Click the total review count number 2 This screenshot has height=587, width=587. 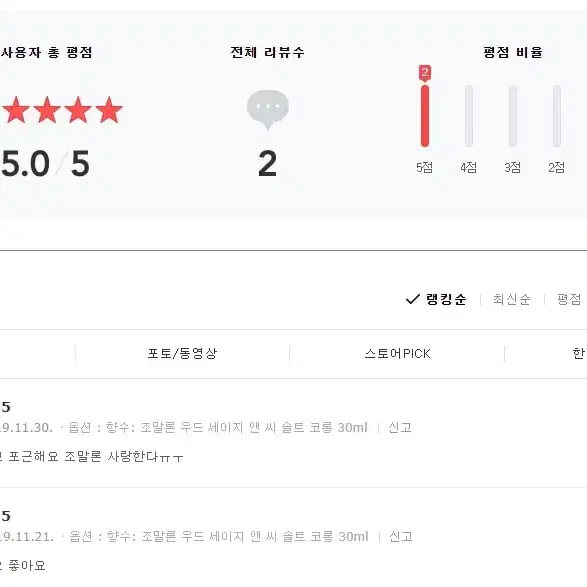(267, 163)
